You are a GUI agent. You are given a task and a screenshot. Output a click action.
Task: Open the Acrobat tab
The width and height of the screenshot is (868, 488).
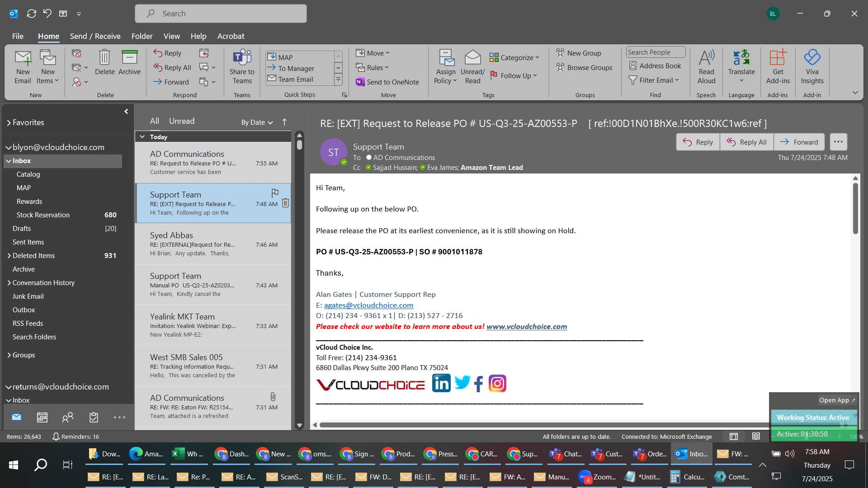point(231,36)
